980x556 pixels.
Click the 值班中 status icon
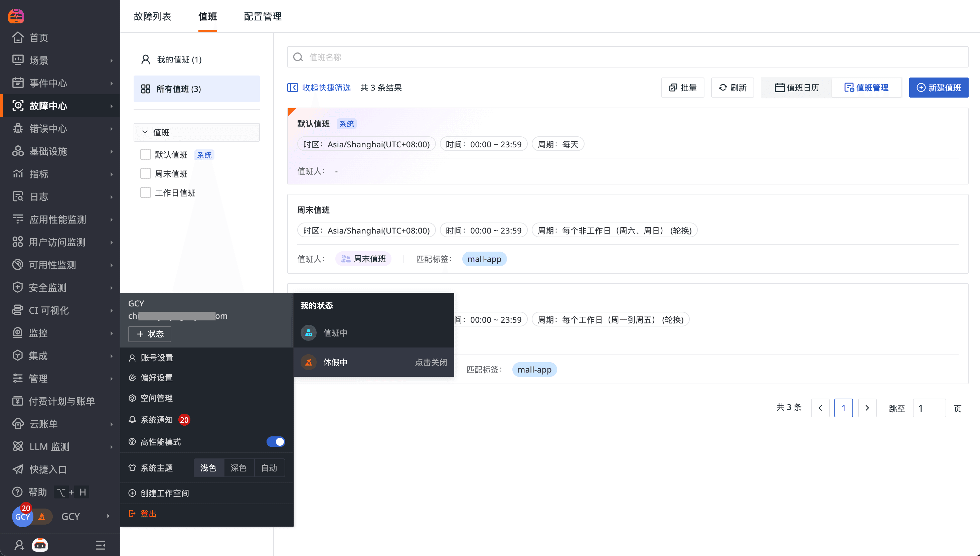coord(308,332)
